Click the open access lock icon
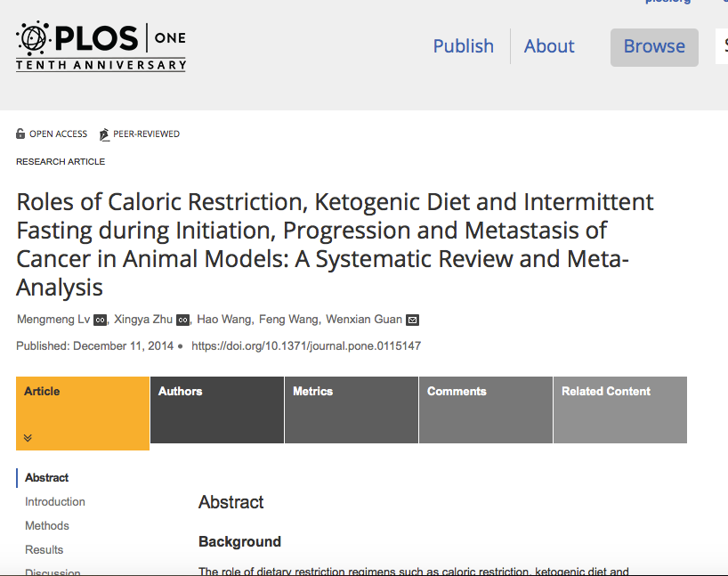This screenshot has height=576, width=728. tap(20, 134)
